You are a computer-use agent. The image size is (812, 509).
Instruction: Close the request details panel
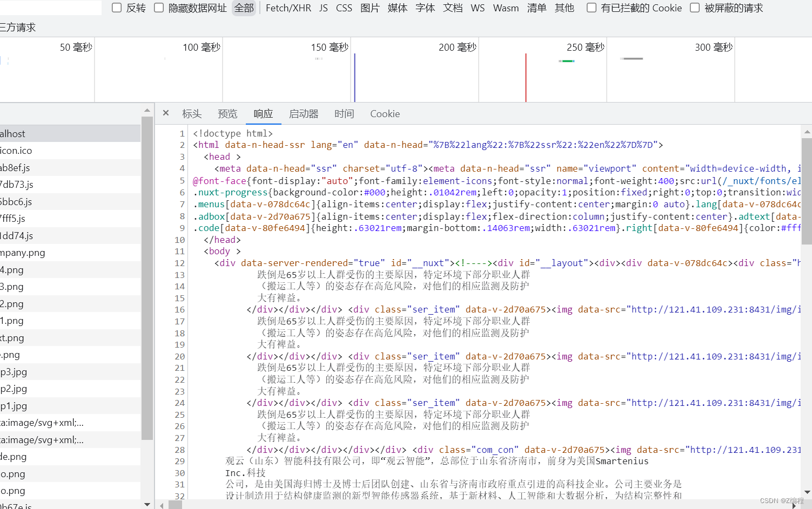[166, 113]
